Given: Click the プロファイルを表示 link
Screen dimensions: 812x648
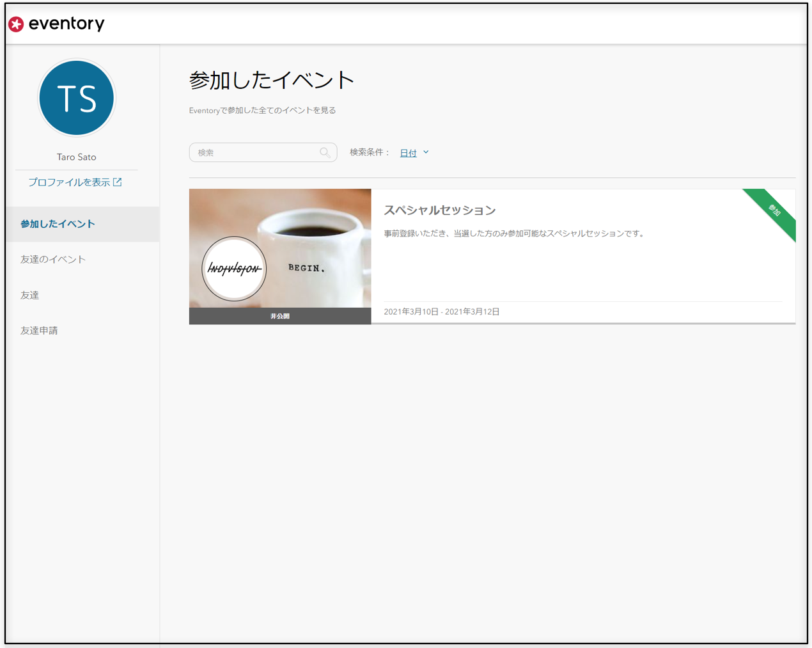Looking at the screenshot, I should (69, 182).
